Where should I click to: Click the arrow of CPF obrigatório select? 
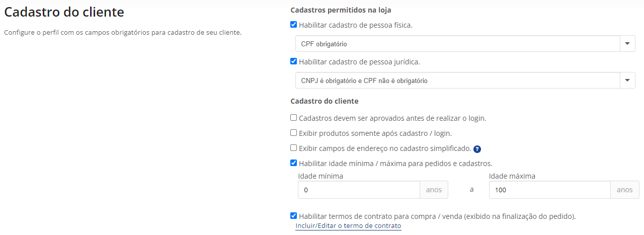(x=627, y=44)
